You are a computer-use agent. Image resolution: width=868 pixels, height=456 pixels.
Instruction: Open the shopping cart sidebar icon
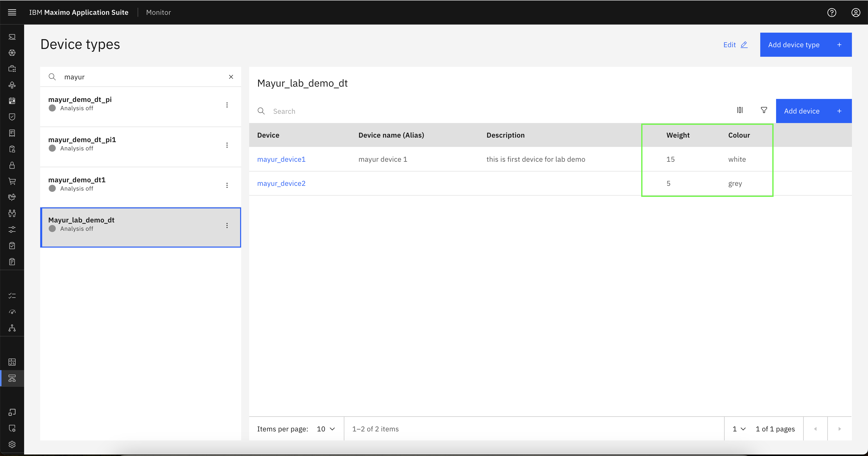[12, 181]
